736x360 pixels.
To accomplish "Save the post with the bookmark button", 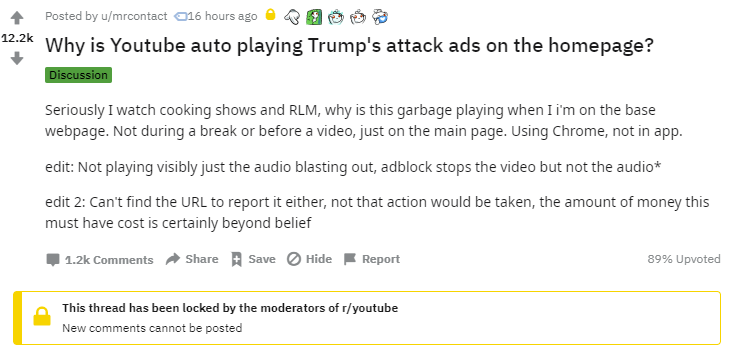I will 253,259.
